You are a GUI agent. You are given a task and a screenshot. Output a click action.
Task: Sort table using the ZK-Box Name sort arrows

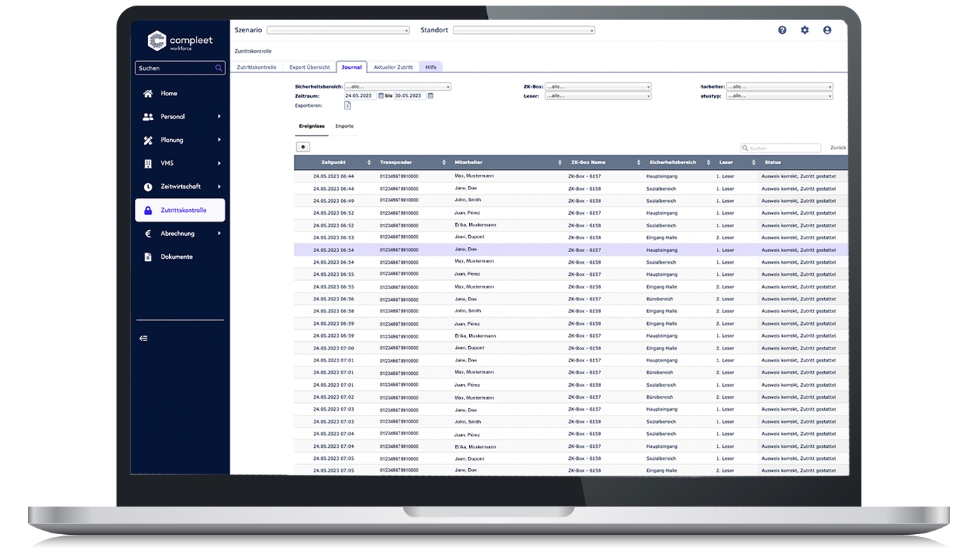click(639, 162)
